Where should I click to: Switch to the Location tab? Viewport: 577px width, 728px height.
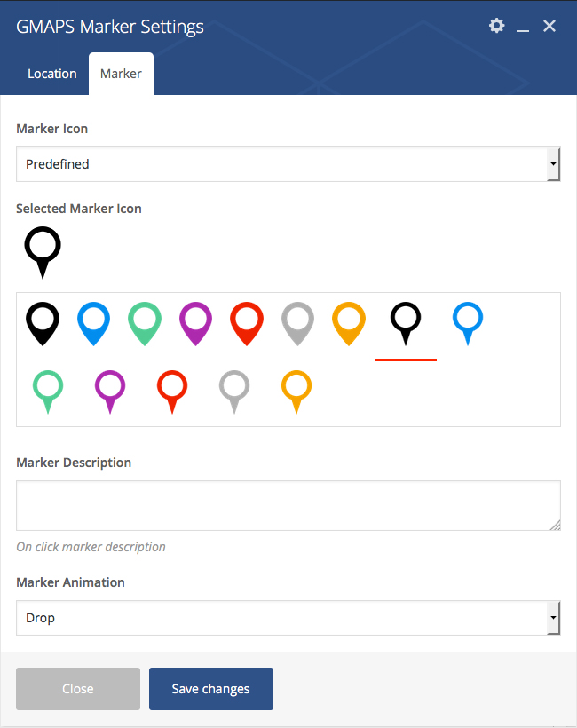click(x=52, y=74)
